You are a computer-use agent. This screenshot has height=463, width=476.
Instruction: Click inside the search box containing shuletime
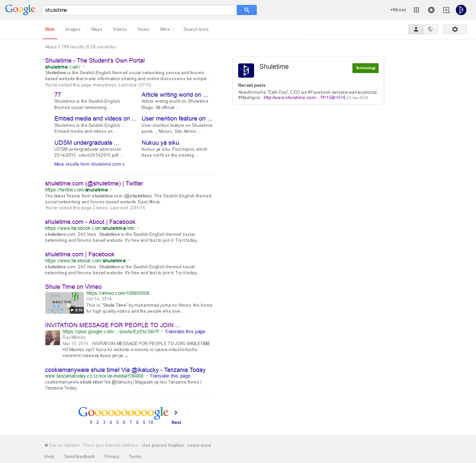click(139, 10)
